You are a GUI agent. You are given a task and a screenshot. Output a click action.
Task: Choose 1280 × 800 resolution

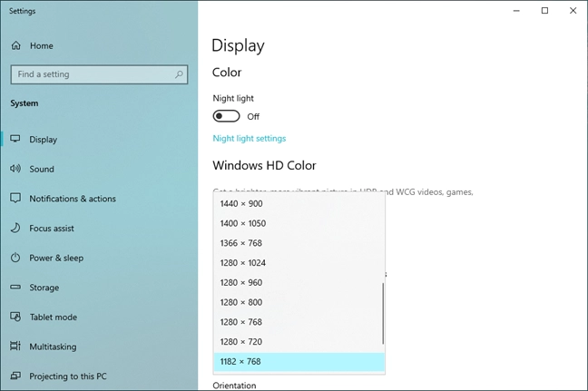point(299,302)
